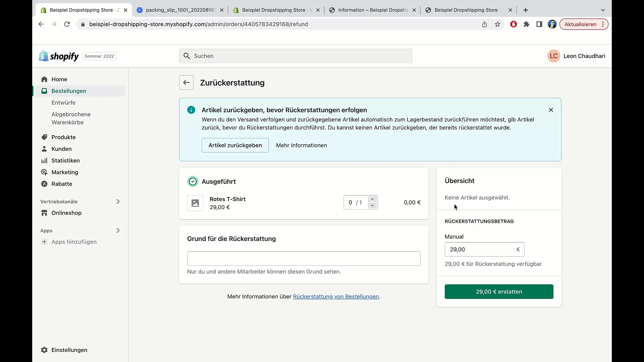Click the Onlineshop storefront icon
Screen dimensions: 644x362
(44, 213)
